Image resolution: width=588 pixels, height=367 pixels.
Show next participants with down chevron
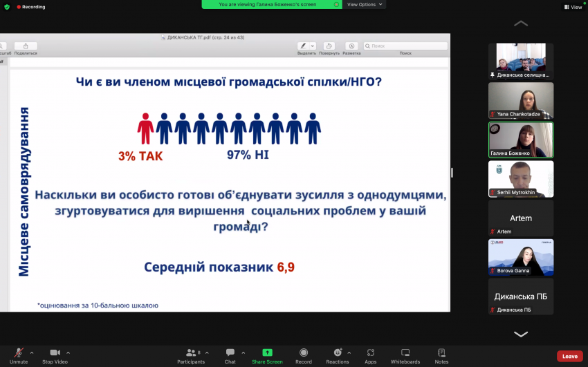click(520, 334)
